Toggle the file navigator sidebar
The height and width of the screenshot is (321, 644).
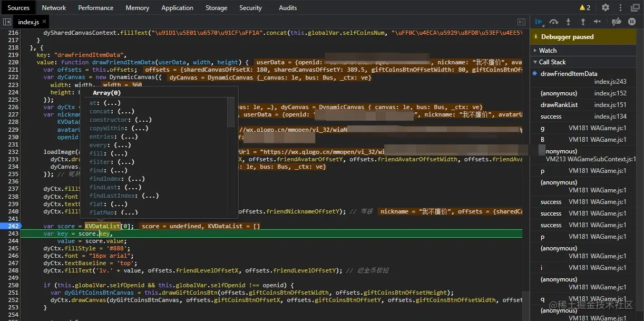(x=7, y=22)
